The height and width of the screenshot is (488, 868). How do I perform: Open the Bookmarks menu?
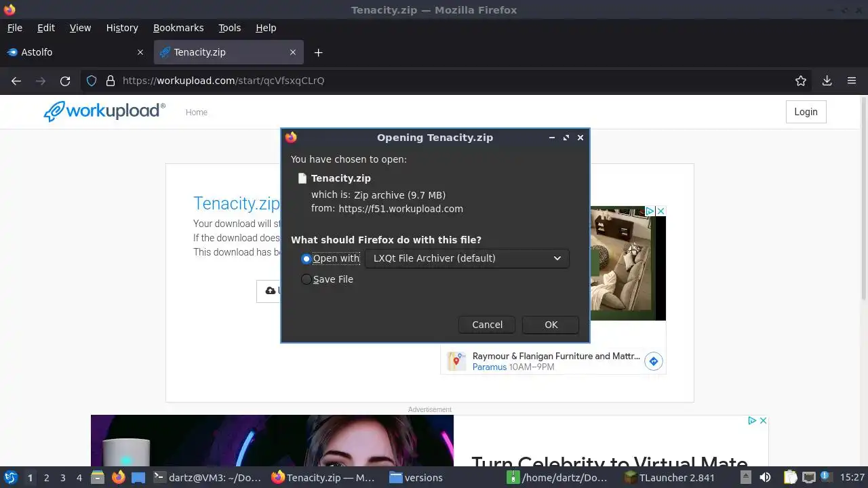(178, 28)
